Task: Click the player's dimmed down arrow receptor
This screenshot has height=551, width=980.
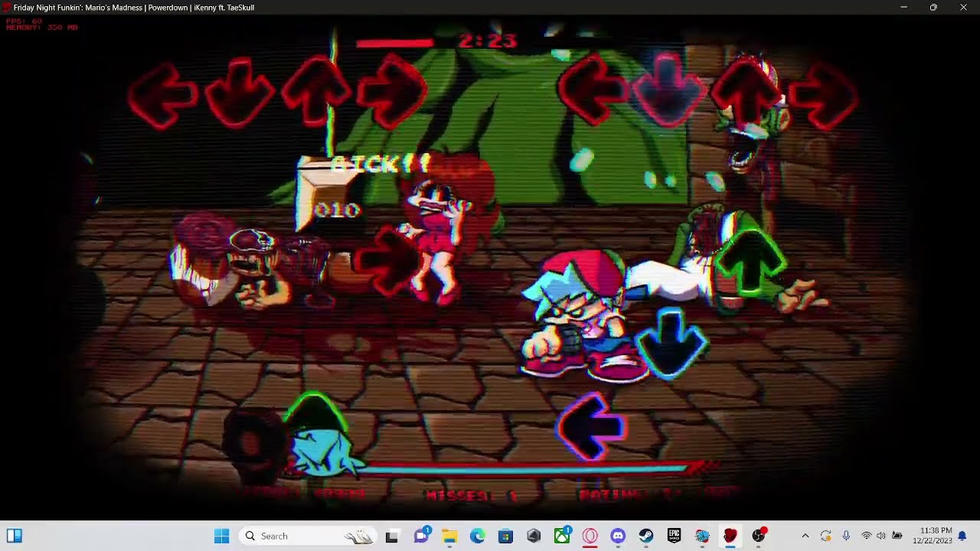Action: tap(668, 90)
